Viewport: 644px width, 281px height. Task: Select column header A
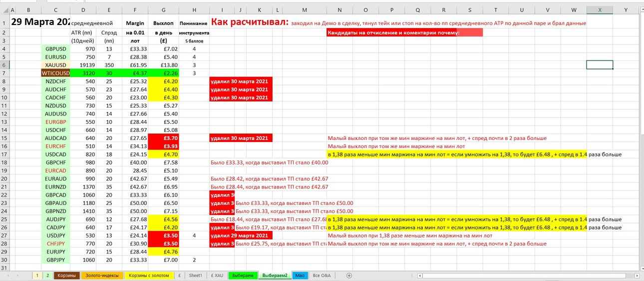click(x=12, y=9)
